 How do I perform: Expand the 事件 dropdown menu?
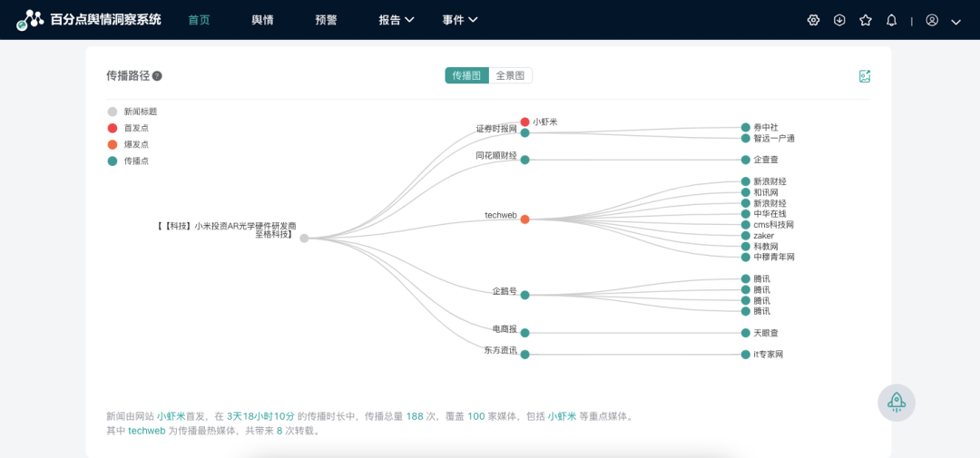[460, 20]
